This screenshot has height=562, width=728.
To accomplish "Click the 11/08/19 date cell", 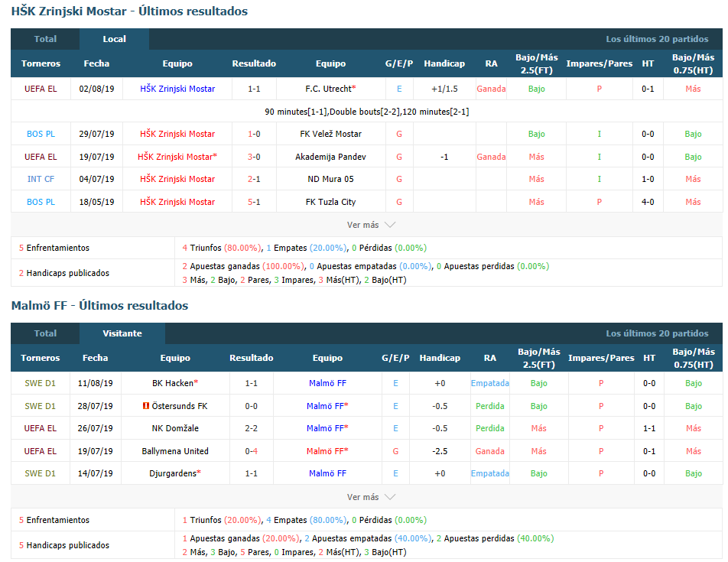I will [95, 383].
